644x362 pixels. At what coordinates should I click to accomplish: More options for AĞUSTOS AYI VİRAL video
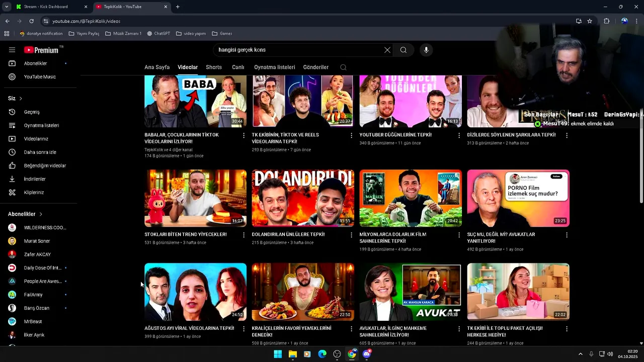click(x=244, y=329)
